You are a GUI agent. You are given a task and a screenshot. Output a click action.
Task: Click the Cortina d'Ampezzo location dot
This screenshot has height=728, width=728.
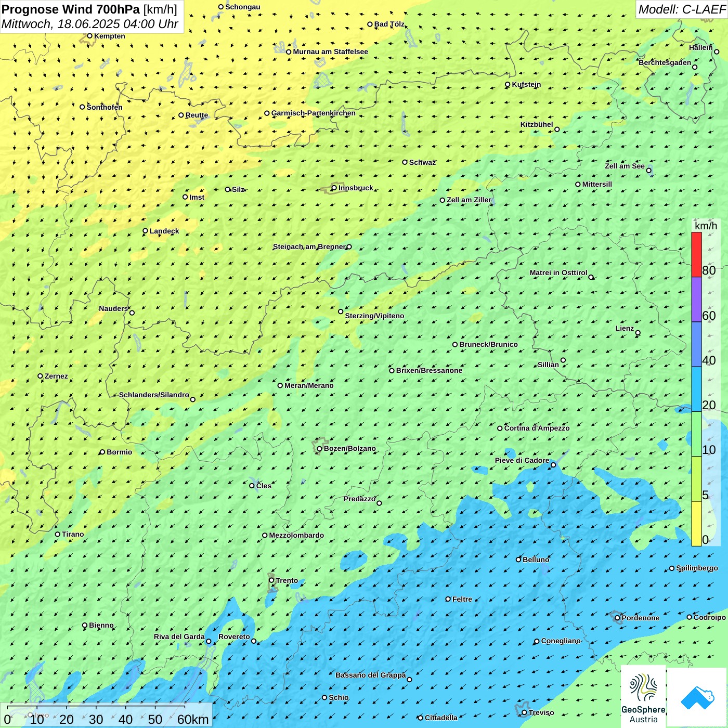[x=500, y=428]
